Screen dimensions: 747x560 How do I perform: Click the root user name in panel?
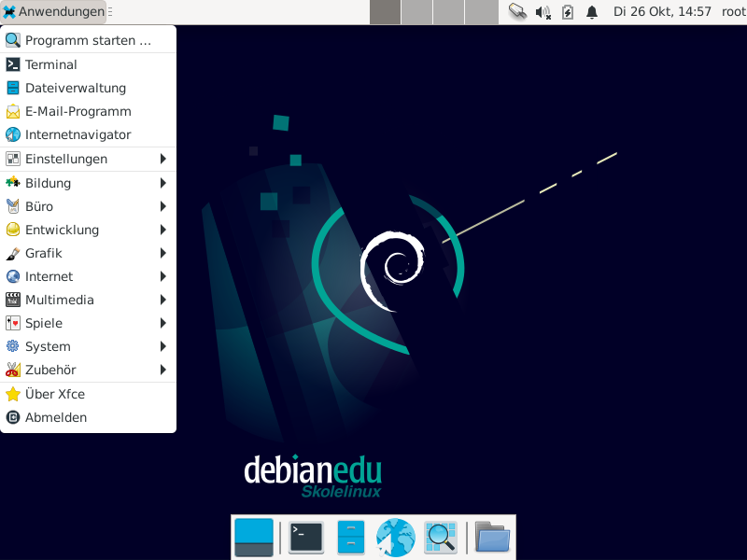(733, 12)
